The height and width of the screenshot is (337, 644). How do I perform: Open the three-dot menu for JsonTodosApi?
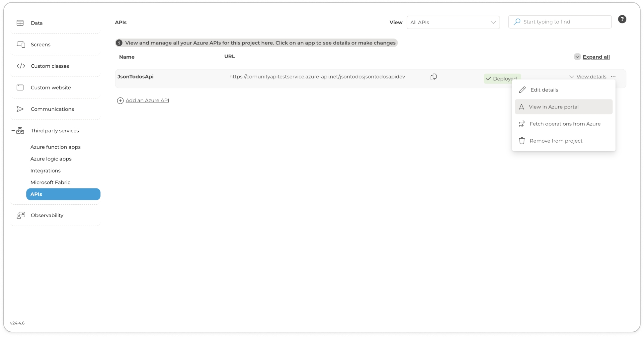tap(613, 77)
